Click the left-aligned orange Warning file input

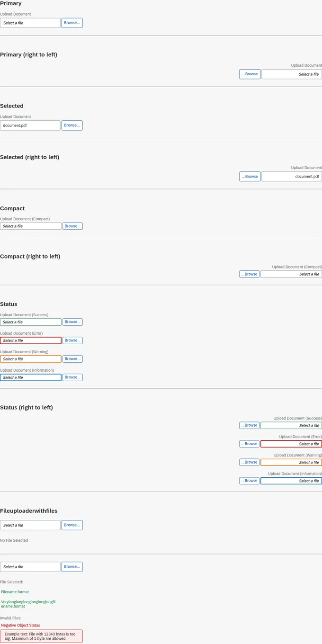coord(31,359)
